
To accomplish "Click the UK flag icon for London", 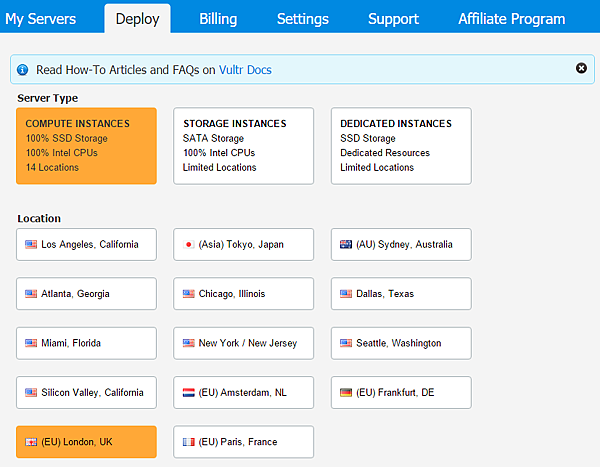I will [31, 442].
